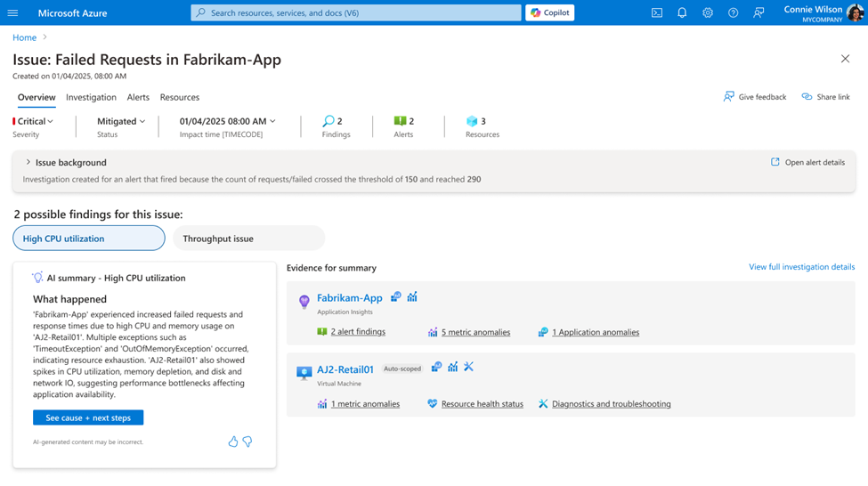Click the Resource health status heart icon
Screen dimensions: 868x486
pos(433,403)
